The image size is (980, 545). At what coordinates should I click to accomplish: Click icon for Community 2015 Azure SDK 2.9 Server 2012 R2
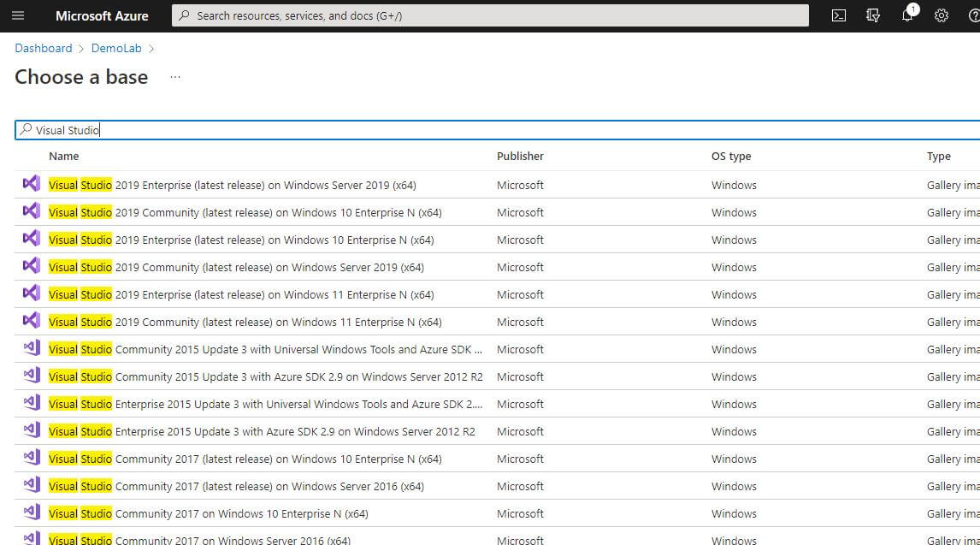pos(32,376)
